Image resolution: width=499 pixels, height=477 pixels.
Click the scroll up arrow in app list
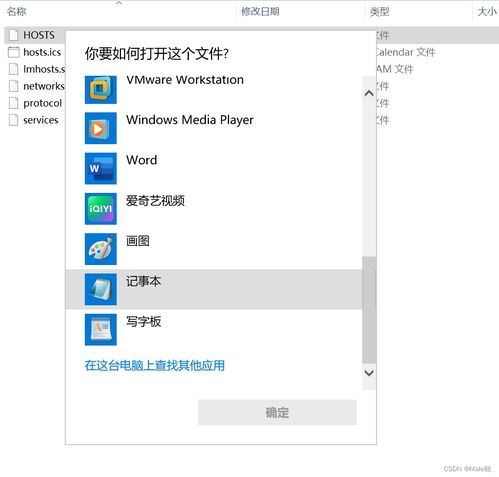369,93
